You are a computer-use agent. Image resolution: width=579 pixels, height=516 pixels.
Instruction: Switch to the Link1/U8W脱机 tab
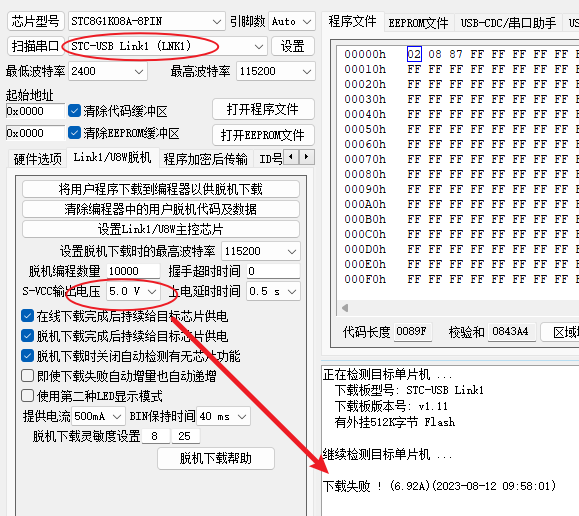[112, 158]
